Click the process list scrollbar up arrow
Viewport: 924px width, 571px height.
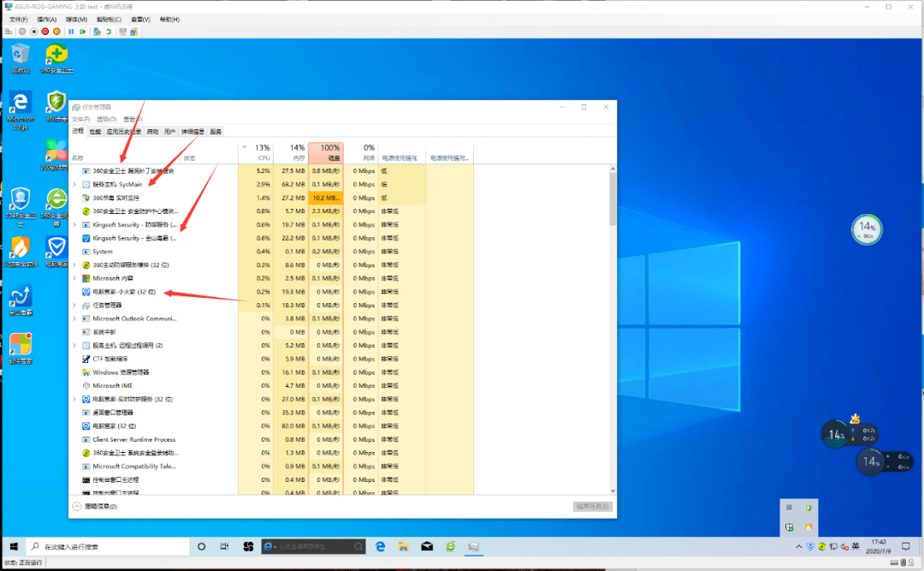pyautogui.click(x=613, y=170)
